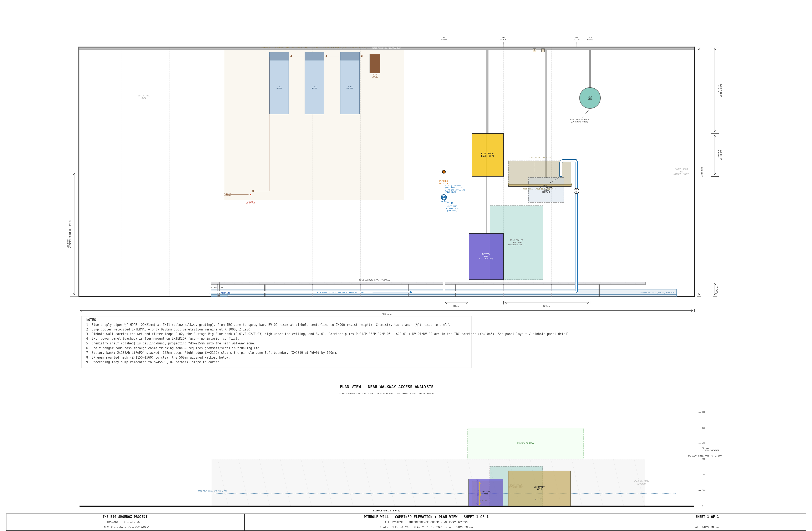Click the G grommet marker on trunking
This screenshot has width=812, height=531.
point(534,50)
